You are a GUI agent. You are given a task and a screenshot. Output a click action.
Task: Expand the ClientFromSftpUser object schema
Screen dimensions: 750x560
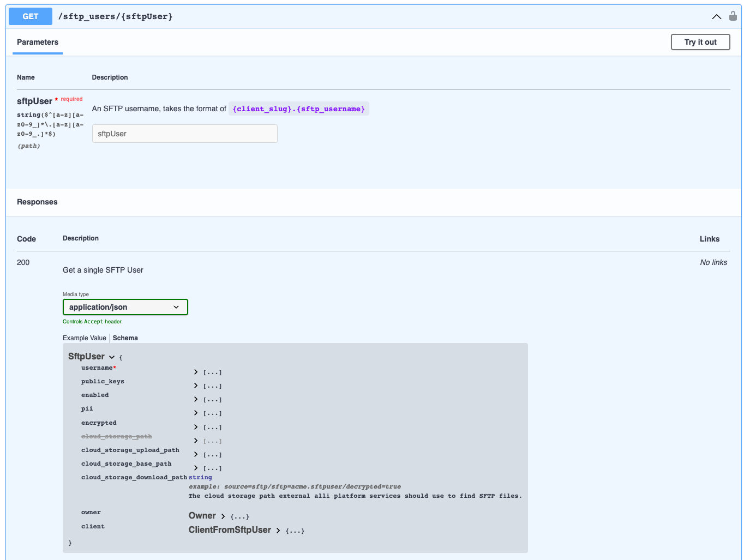click(278, 530)
